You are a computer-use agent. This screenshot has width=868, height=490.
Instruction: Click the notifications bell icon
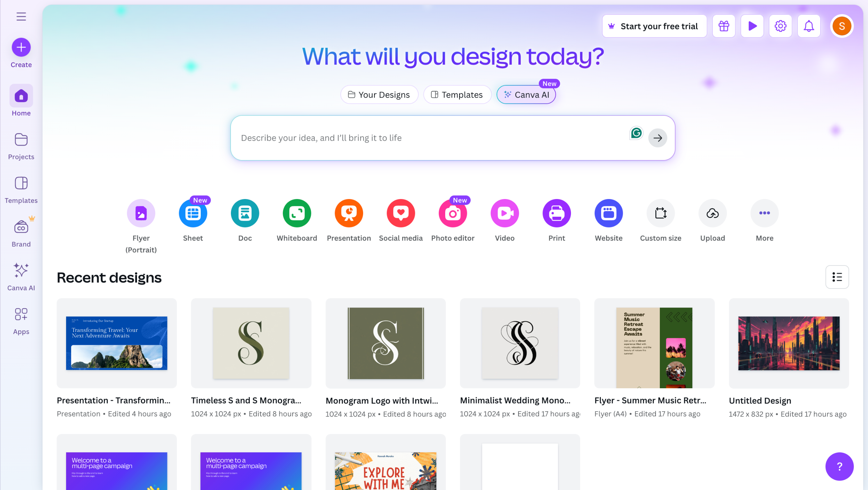tap(809, 26)
